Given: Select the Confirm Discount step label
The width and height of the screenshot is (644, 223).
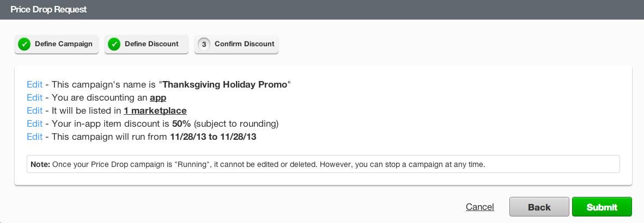Looking at the screenshot, I should coord(244,44).
